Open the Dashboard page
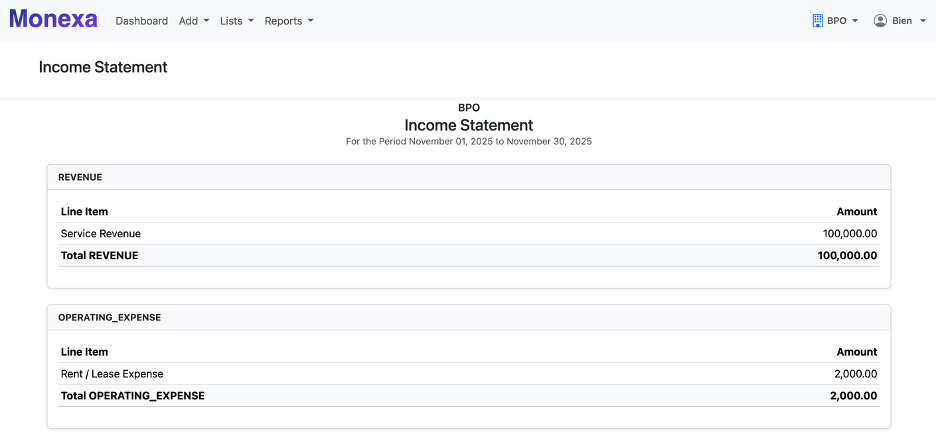This screenshot has height=432, width=936. (141, 21)
